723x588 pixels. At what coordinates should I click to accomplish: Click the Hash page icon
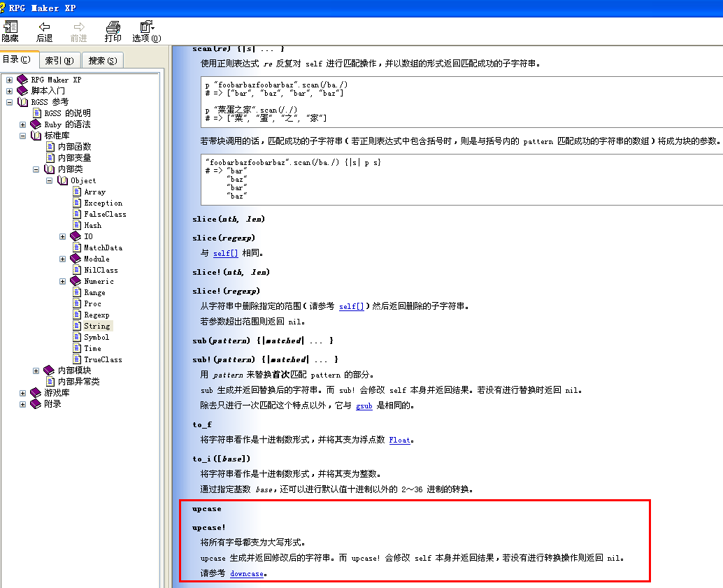(77, 225)
